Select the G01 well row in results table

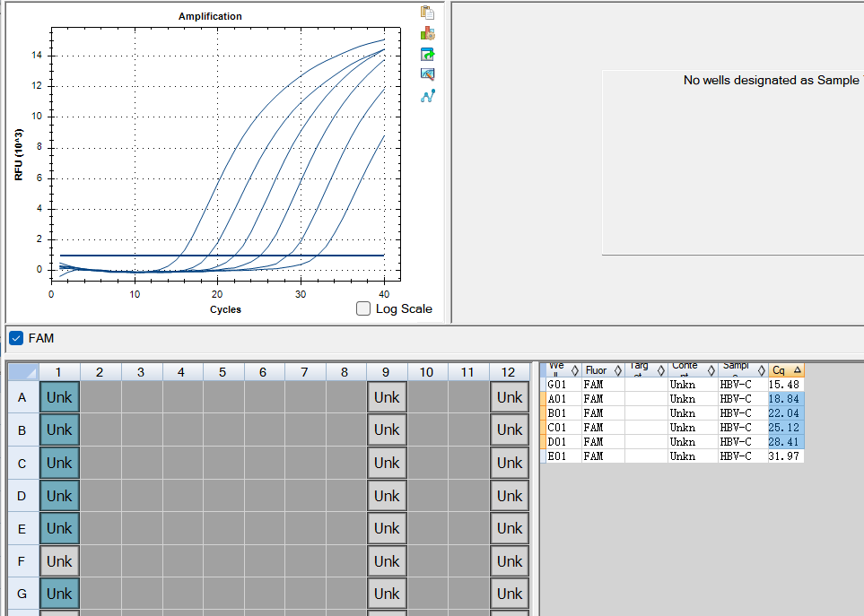click(x=672, y=385)
